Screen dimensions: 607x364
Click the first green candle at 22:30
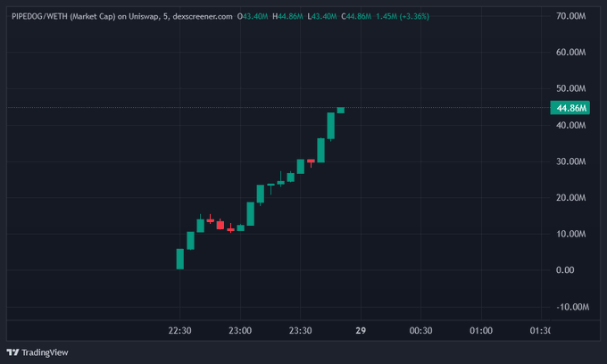tap(180, 259)
